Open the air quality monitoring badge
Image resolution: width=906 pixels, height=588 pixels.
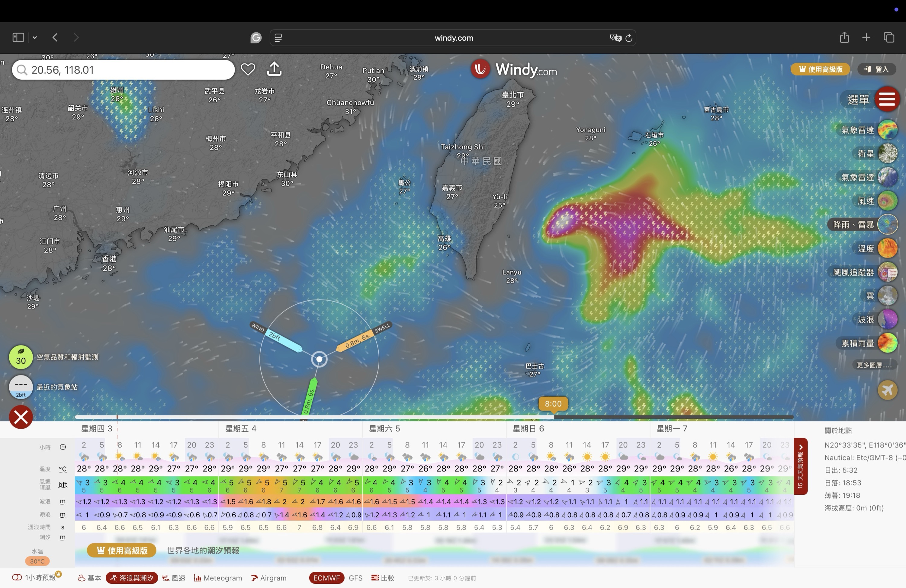pyautogui.click(x=21, y=357)
